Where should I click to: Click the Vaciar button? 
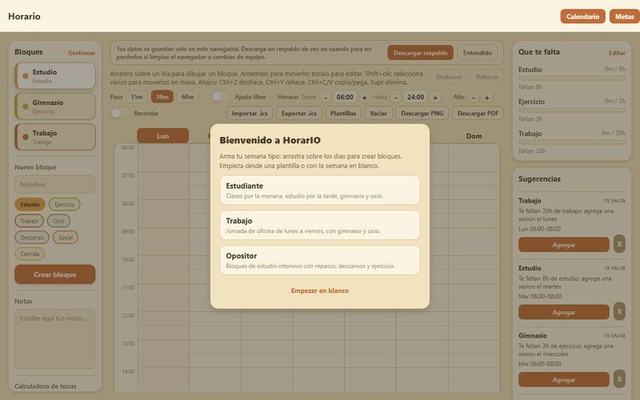378,113
